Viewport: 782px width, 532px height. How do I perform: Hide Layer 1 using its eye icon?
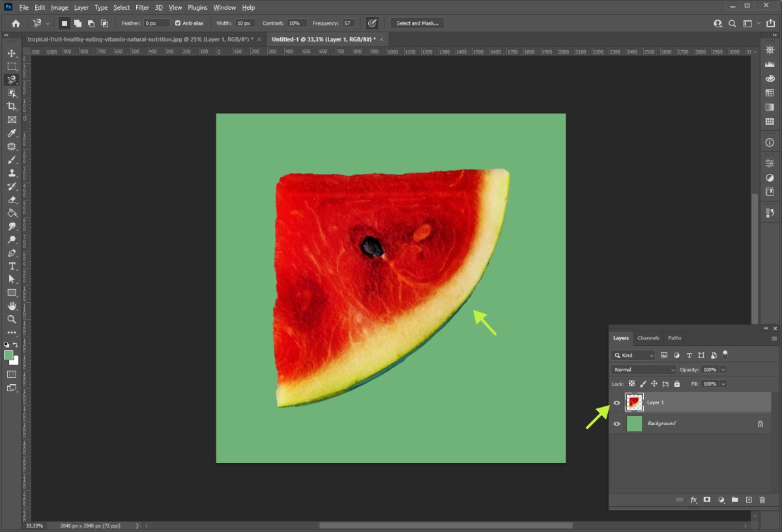pyautogui.click(x=617, y=402)
